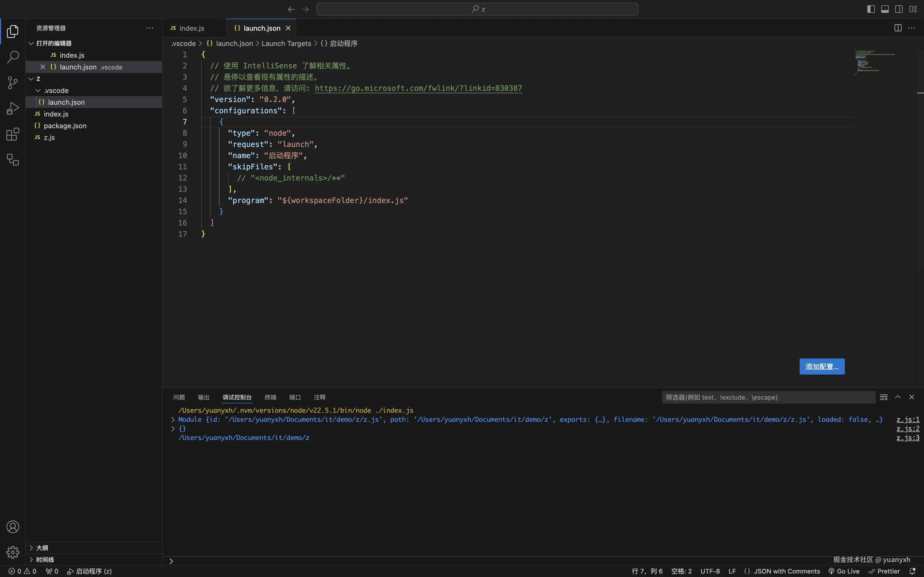Toggle the secondary side bar layout button

click(899, 9)
